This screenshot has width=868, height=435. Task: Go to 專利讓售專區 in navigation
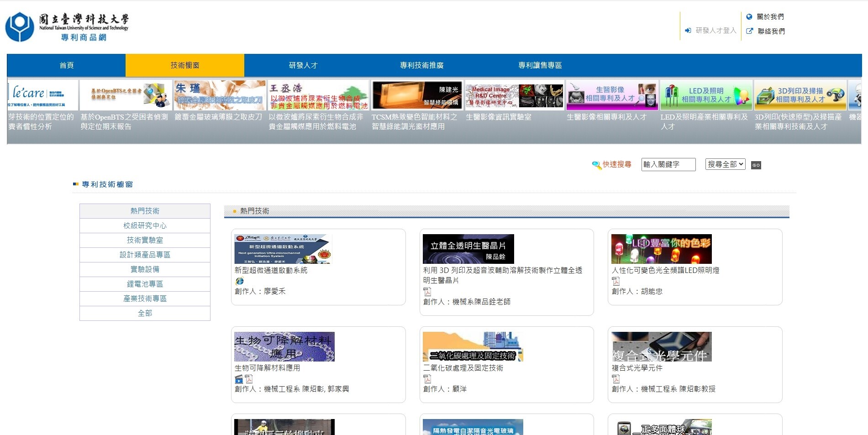click(540, 65)
